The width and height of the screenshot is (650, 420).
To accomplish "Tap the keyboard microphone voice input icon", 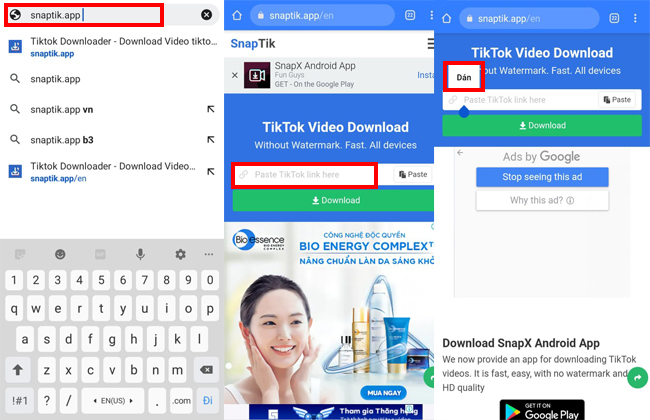I will (x=141, y=254).
